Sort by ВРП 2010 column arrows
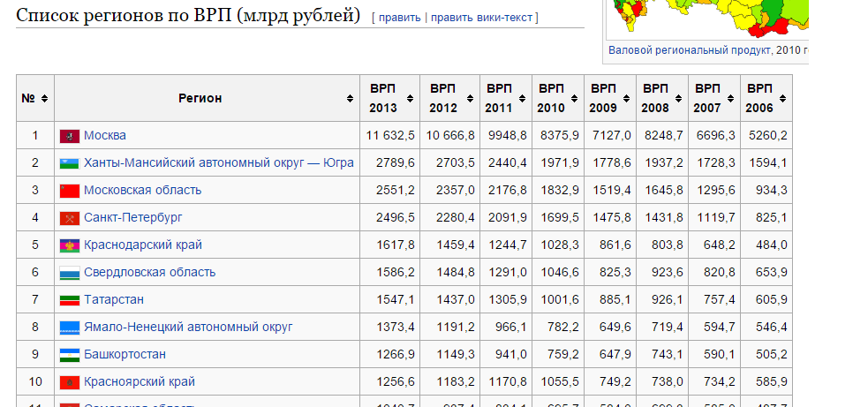868x407 pixels. [x=574, y=99]
